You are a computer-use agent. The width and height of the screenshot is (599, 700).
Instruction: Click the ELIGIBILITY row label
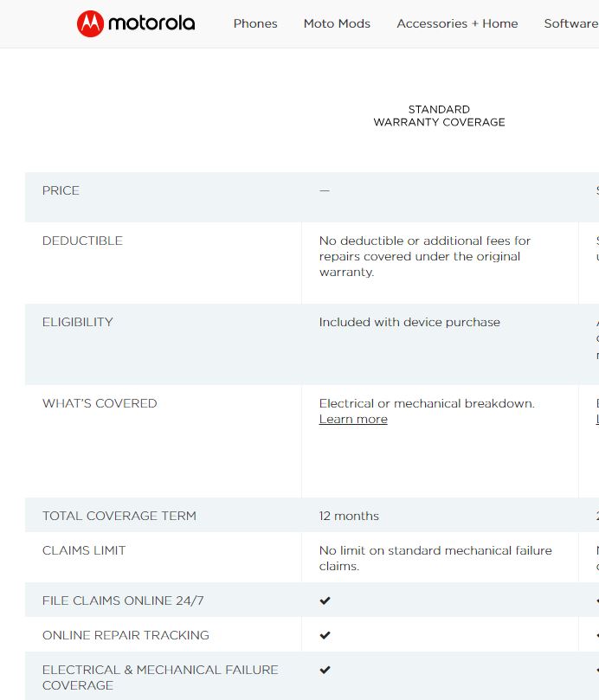pos(77,322)
